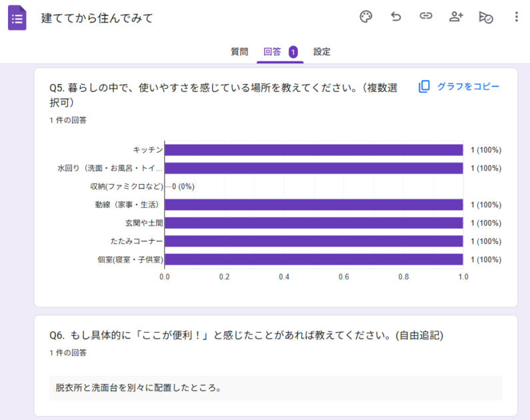
Task: Open the theme customization palette
Action: point(366,17)
